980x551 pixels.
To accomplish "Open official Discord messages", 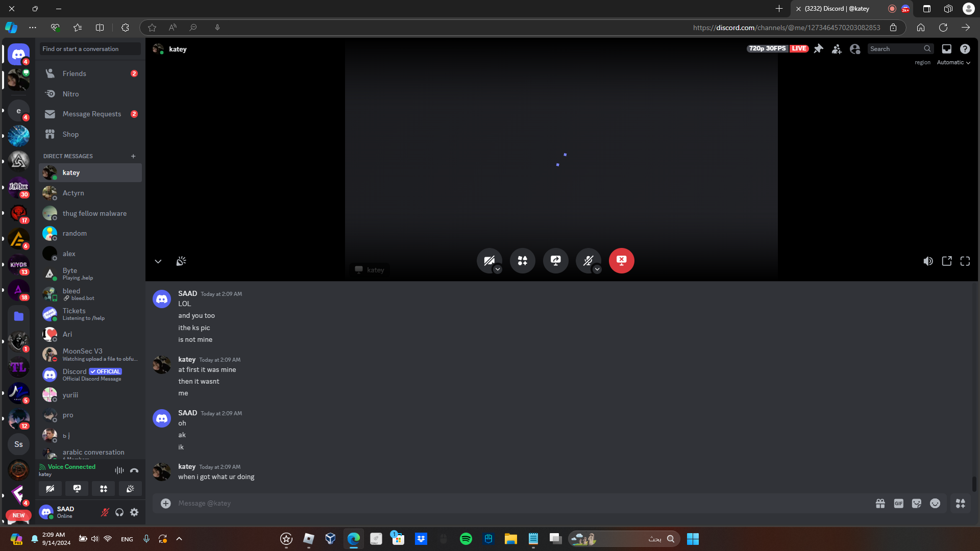I will pos(90,374).
